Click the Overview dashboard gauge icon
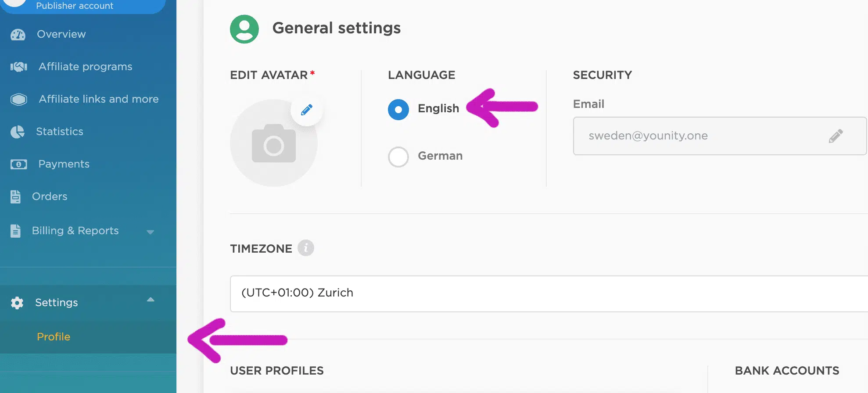The height and width of the screenshot is (393, 868). coord(18,35)
